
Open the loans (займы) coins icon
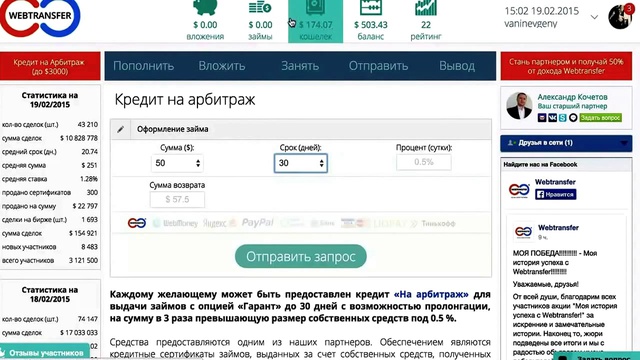click(260, 8)
